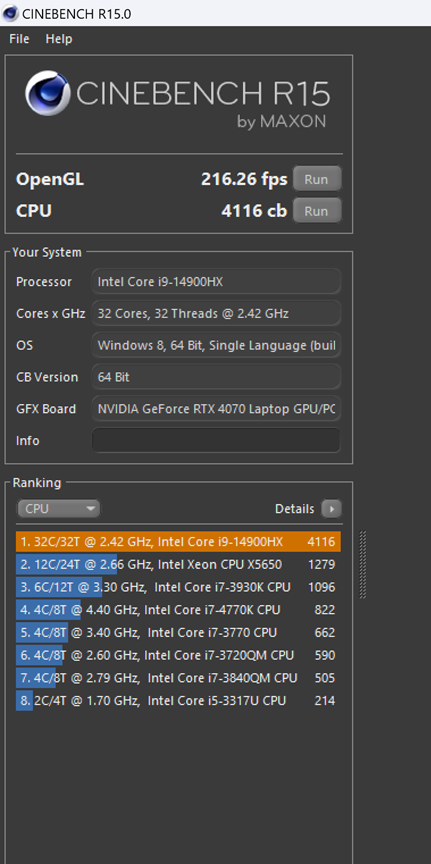Run the OpenGL benchmark

coord(316,179)
